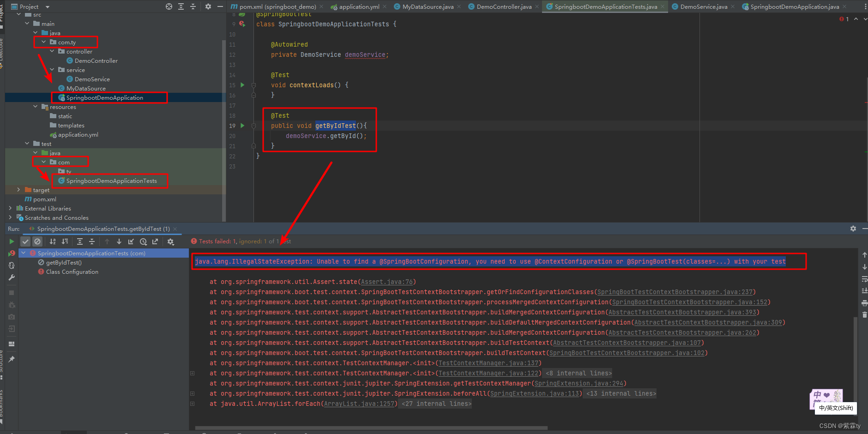Screen dimensions: 868x434
Task: Run getByIdTest gutter icon line 19
Action: click(x=242, y=126)
